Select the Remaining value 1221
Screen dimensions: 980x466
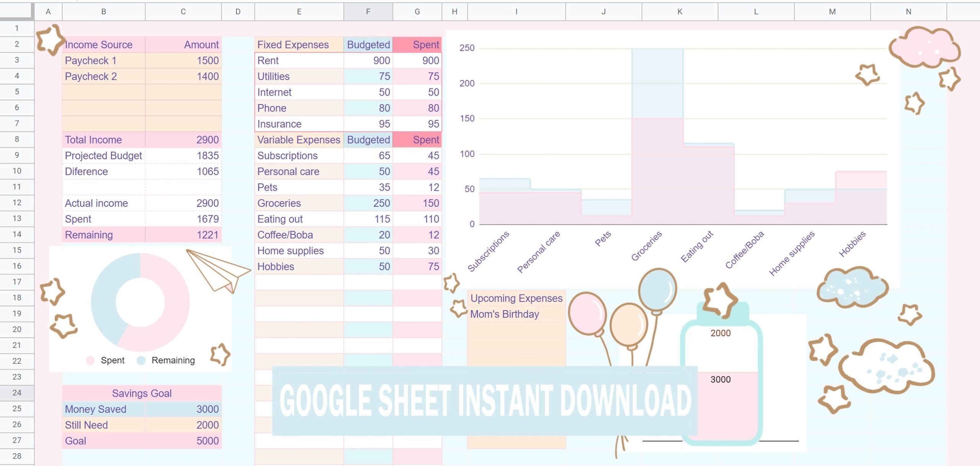click(183, 235)
